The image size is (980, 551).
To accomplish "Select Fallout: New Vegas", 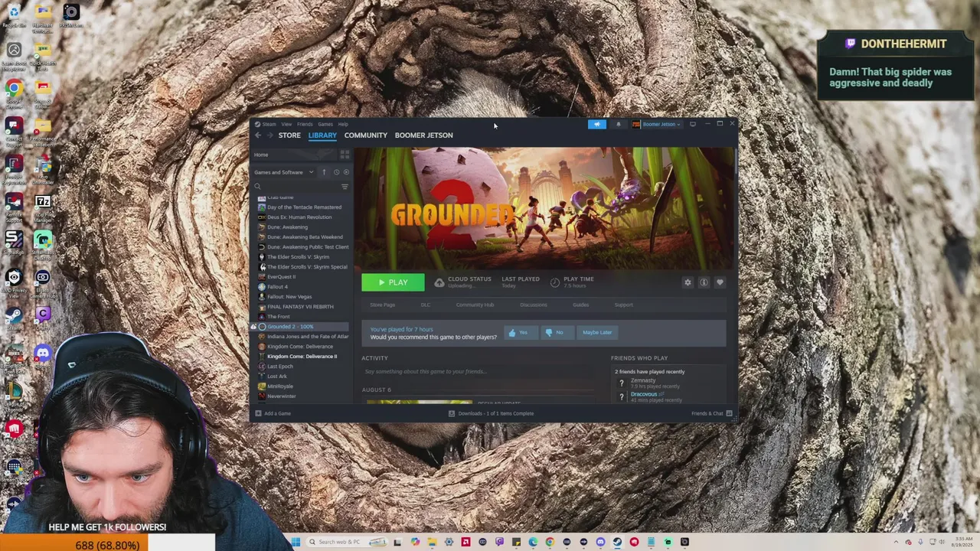I will [x=289, y=297].
